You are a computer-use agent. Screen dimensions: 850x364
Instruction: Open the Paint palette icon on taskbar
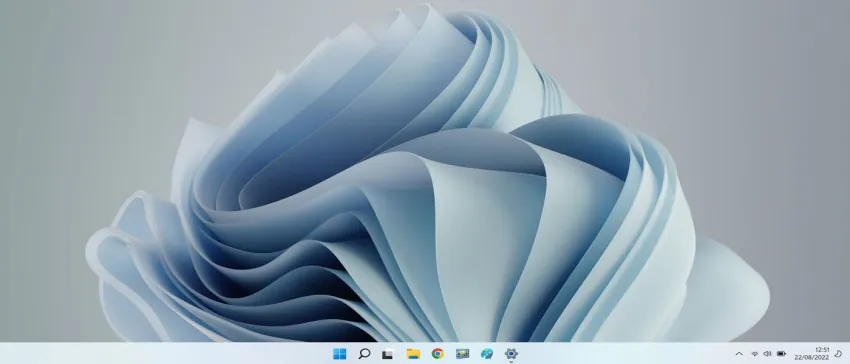click(x=487, y=354)
